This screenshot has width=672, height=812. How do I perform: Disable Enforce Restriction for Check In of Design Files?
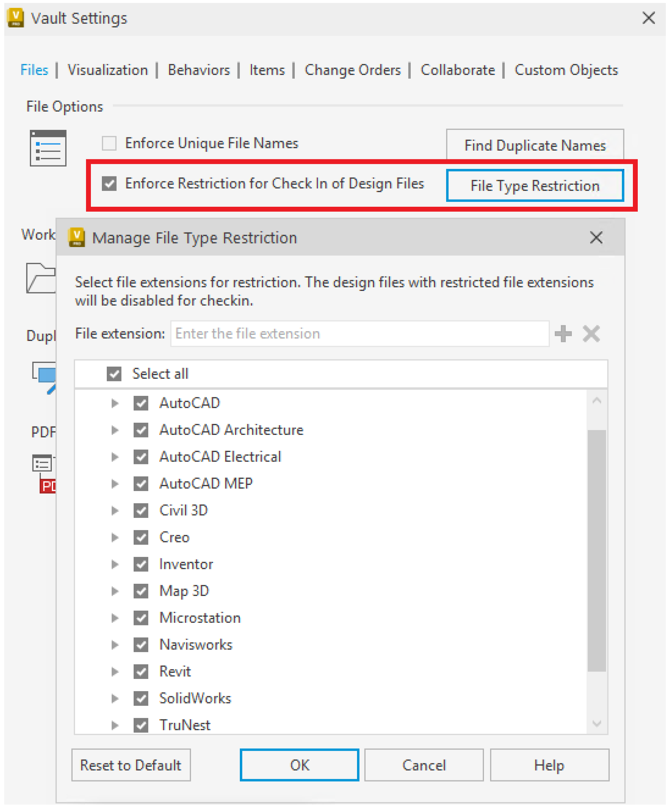109,183
